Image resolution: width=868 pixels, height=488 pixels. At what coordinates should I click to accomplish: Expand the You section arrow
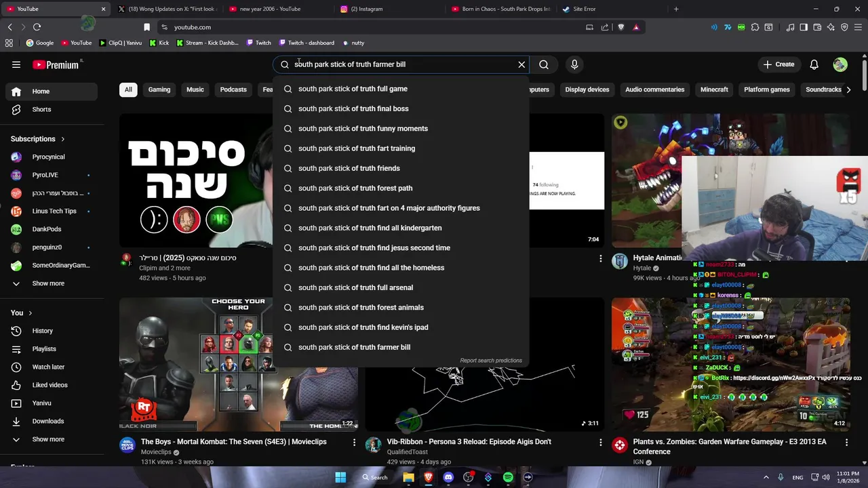coord(30,312)
